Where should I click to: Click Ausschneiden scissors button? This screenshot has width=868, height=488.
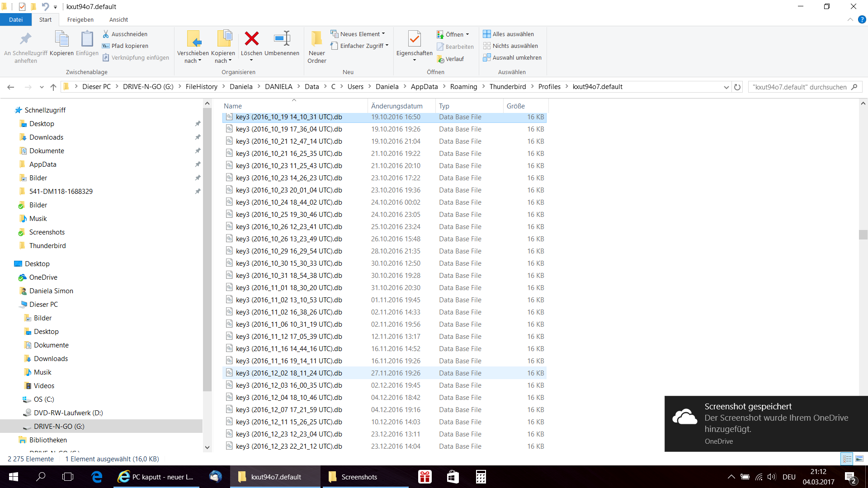pos(125,34)
